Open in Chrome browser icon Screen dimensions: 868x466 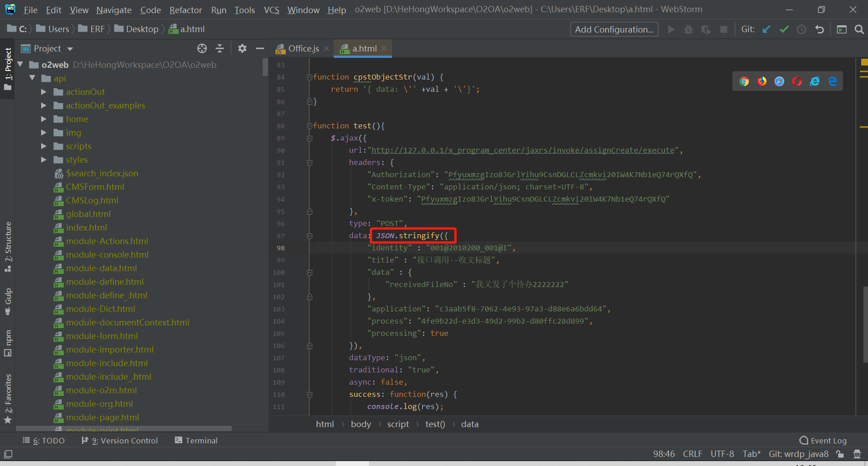pos(744,81)
